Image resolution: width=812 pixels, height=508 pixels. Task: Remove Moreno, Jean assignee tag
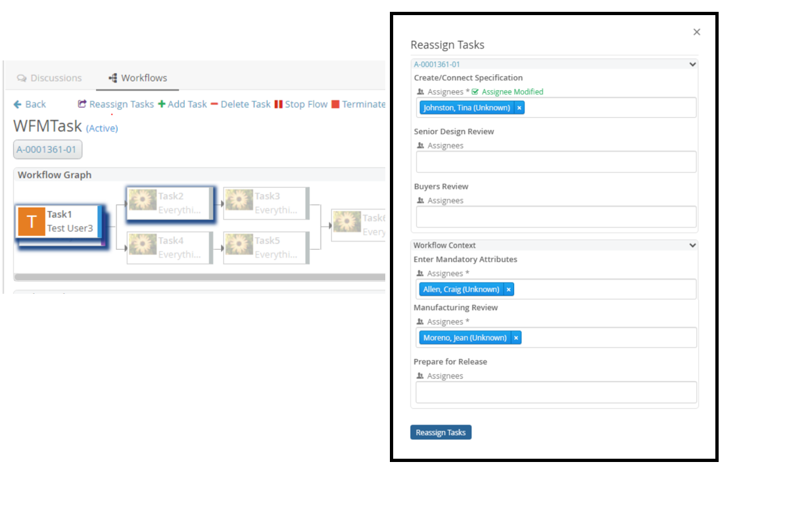tap(516, 338)
